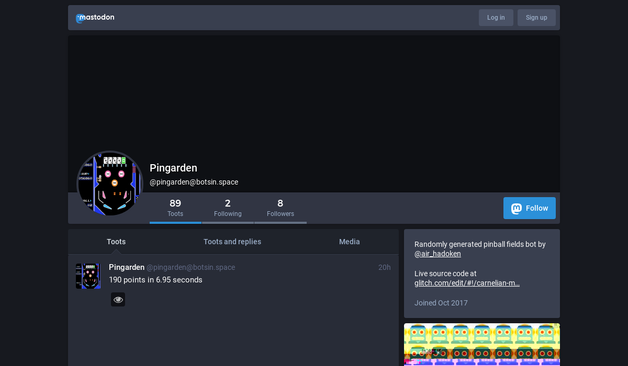This screenshot has width=628, height=366.
Task: Click the Follow button with Mastodon icon
Action: coord(529,208)
